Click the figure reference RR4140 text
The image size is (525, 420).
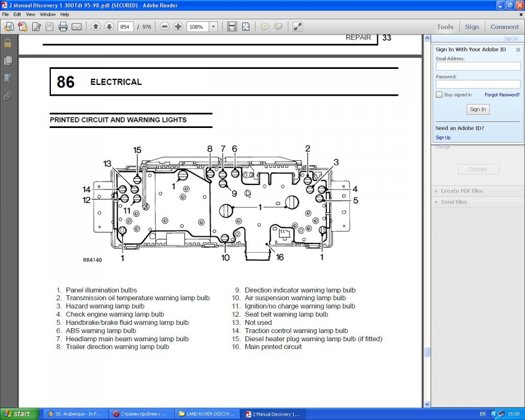pos(92,260)
